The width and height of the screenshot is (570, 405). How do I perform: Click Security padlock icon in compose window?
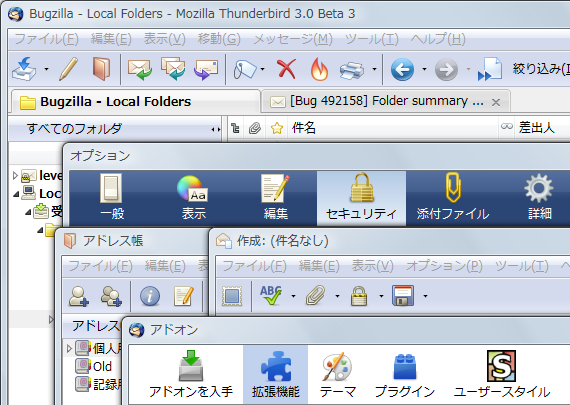tap(359, 295)
